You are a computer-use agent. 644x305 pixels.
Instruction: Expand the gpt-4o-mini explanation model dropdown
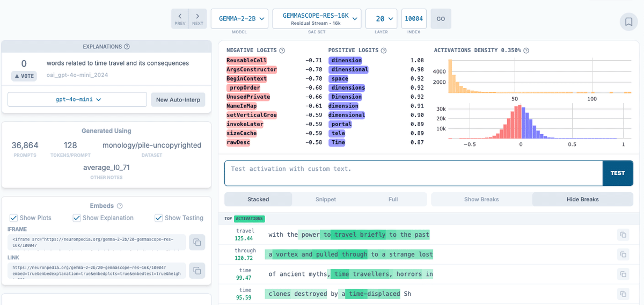tap(77, 99)
